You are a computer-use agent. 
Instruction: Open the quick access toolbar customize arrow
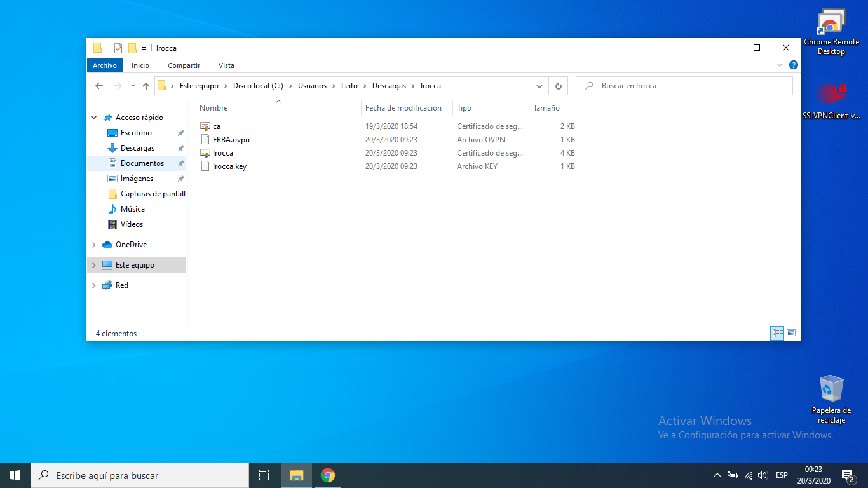144,49
